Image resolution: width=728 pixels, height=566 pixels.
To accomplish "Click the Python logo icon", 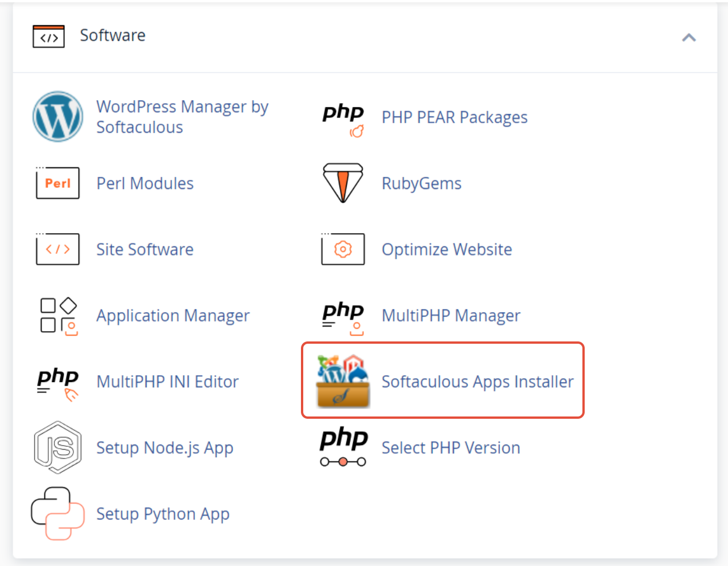I will click(x=57, y=513).
